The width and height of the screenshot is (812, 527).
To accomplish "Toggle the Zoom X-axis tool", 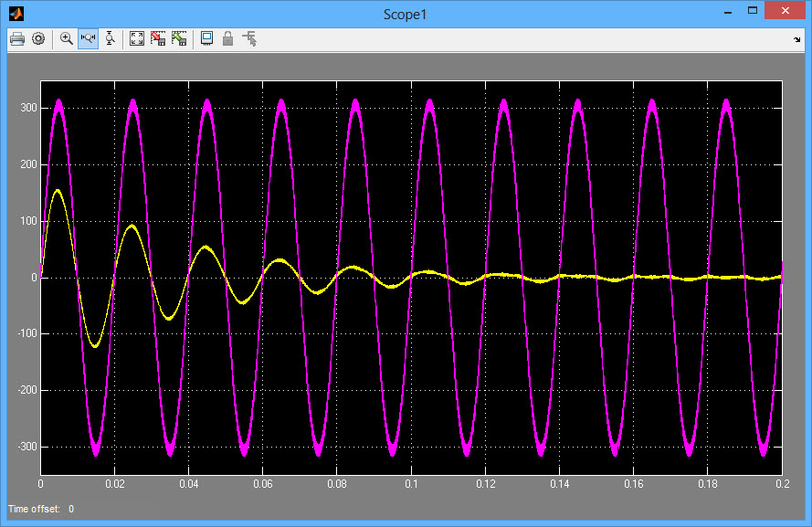I will pyautogui.click(x=88, y=39).
